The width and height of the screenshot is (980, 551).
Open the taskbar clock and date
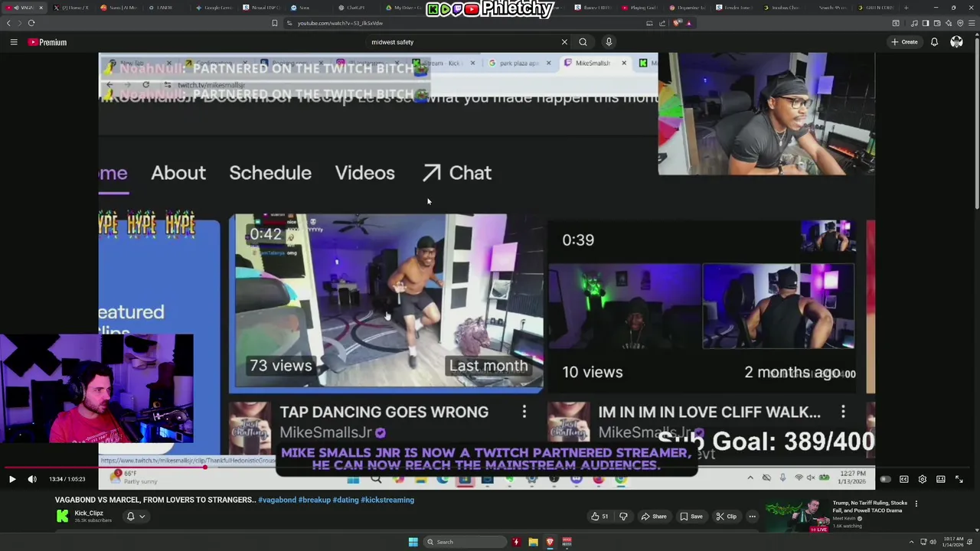click(954, 542)
